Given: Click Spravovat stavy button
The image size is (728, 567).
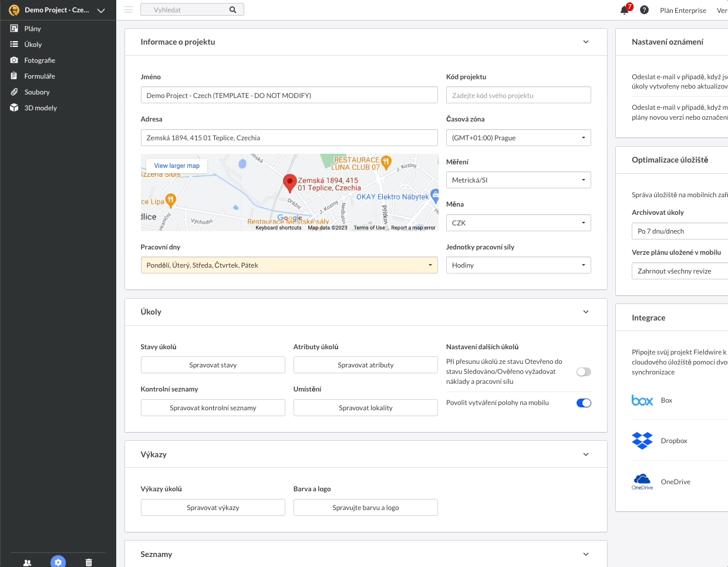Looking at the screenshot, I should tap(213, 365).
